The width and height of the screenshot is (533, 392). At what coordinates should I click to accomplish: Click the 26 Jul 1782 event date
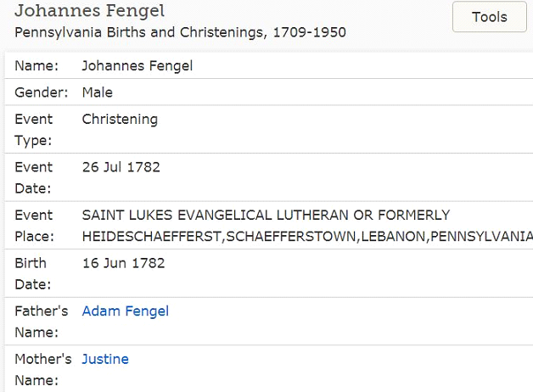[121, 167]
